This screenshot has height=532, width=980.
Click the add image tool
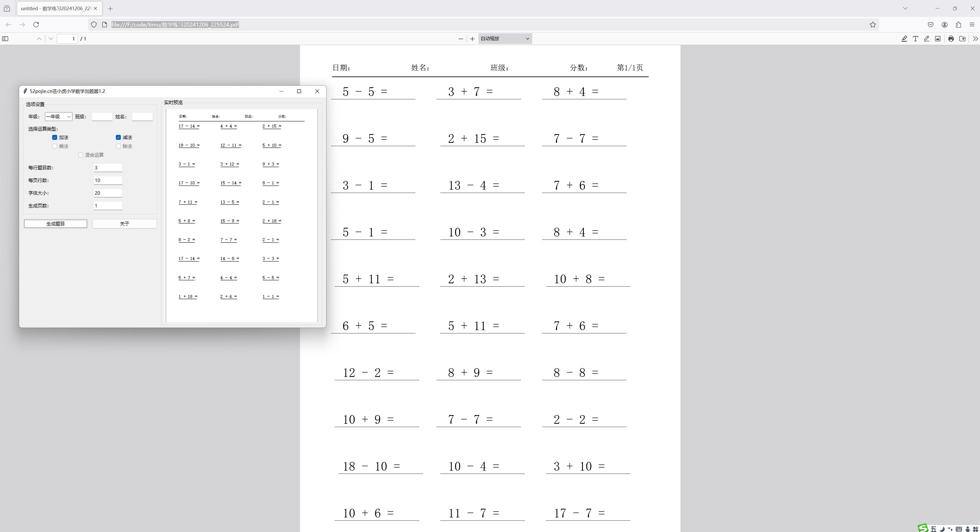tap(938, 38)
